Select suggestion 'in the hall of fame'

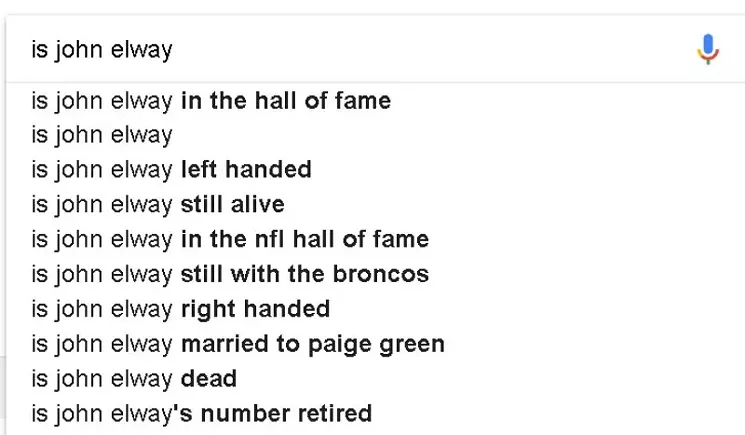pyautogui.click(x=375, y=101)
